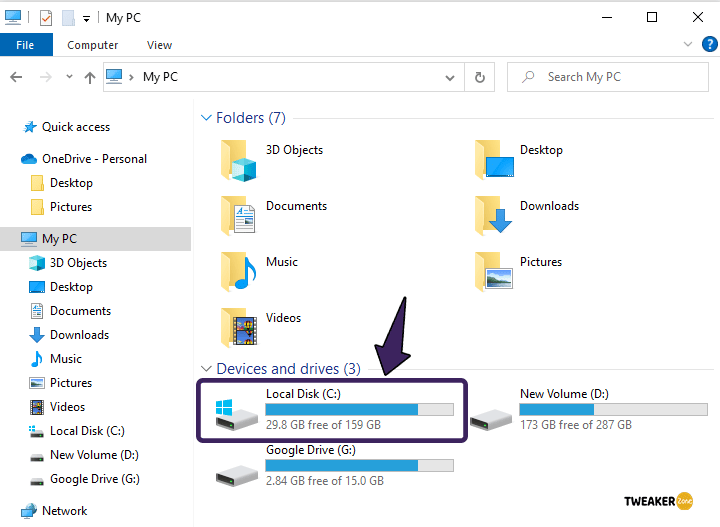Select My PC in the navigation pane
The image size is (720, 527).
point(96,239)
